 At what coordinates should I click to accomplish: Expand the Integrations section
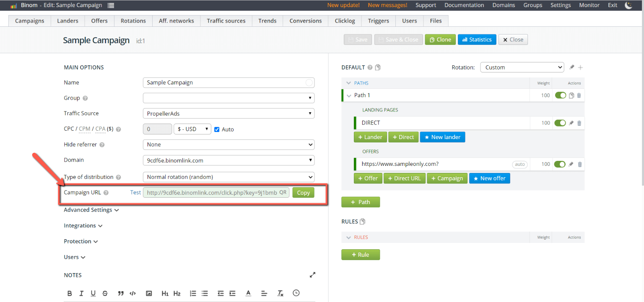pyautogui.click(x=83, y=226)
